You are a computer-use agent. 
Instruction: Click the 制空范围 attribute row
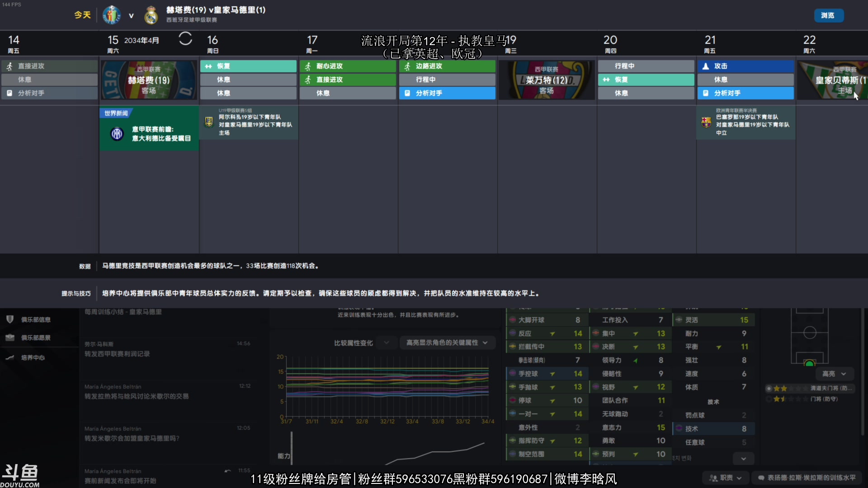[x=547, y=454]
